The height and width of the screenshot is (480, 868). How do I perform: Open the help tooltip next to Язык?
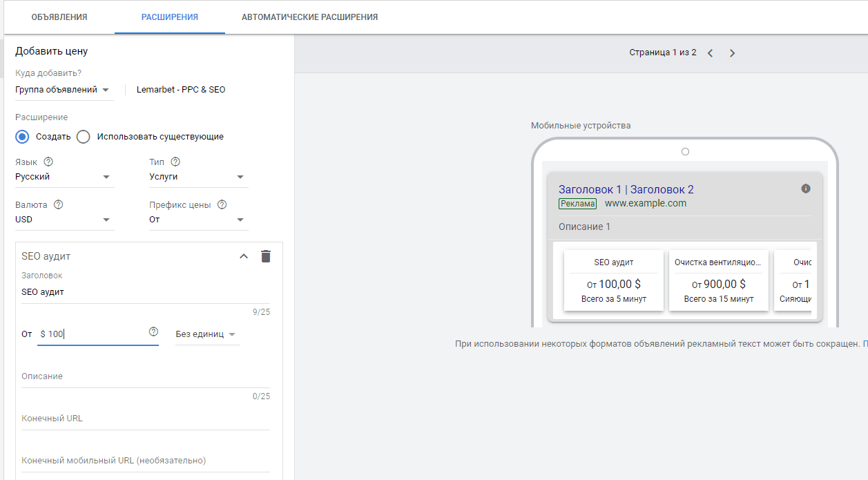48,161
